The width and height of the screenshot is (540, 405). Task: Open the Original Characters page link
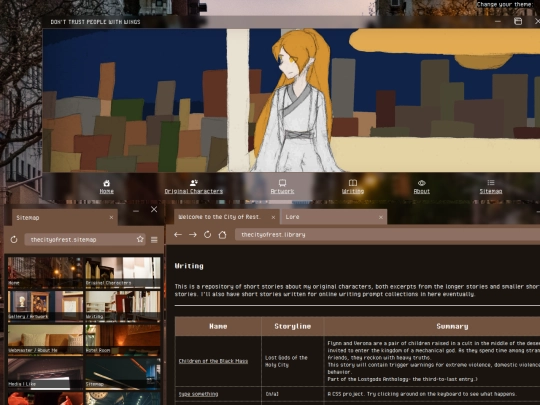(194, 191)
